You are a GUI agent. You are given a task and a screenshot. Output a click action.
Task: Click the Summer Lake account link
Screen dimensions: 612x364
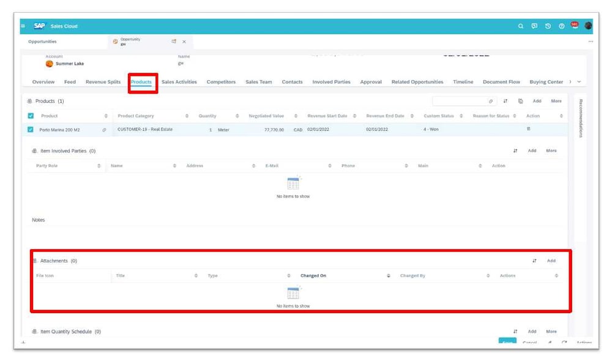point(70,64)
